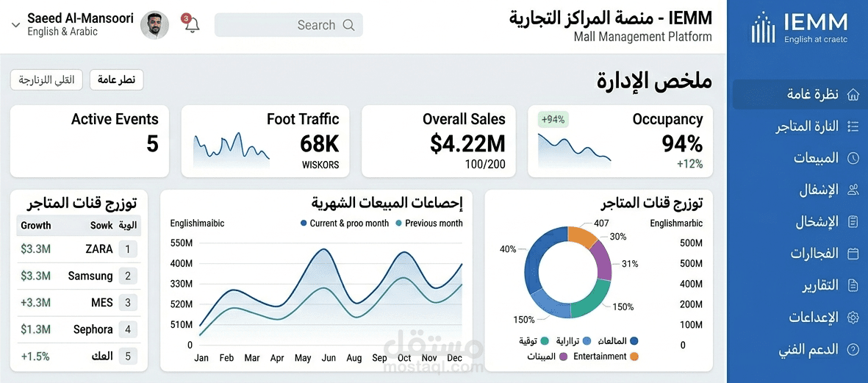Click the help icon beside الدعم الفني
This screenshot has width=868, height=383.
(x=853, y=350)
